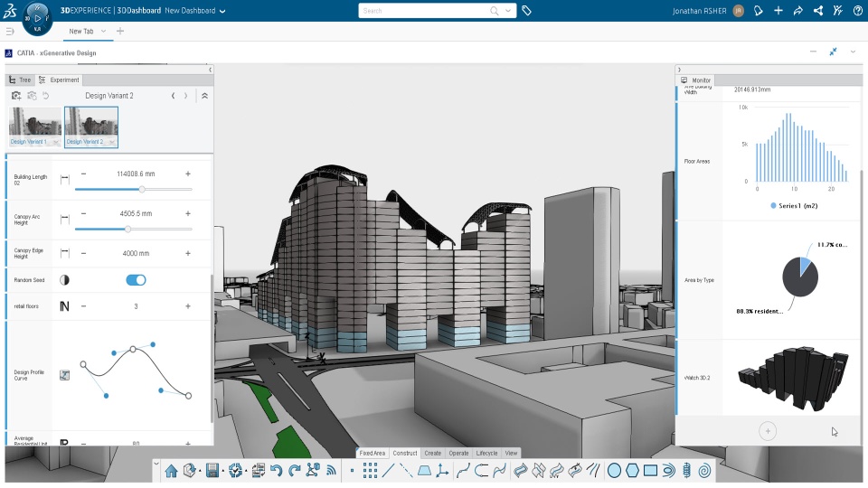The image size is (868, 488).
Task: Expand the bottom toolbar chevron
Action: click(156, 464)
